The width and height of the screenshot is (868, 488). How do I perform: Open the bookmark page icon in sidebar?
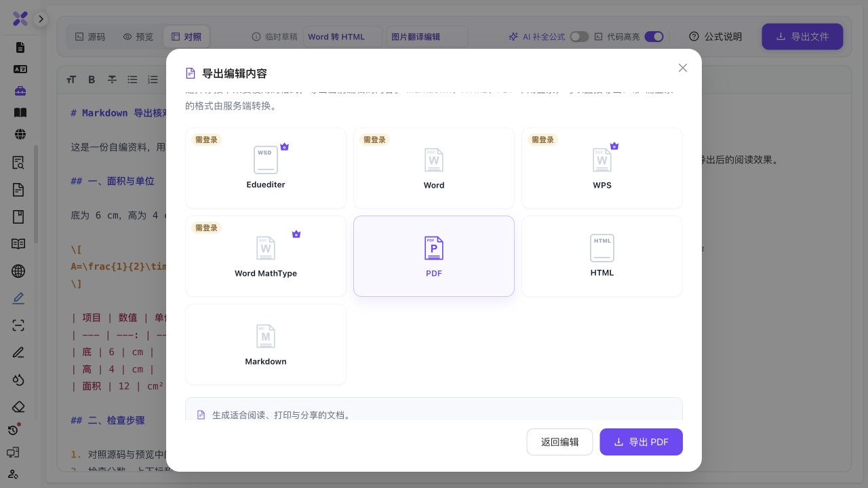18,217
